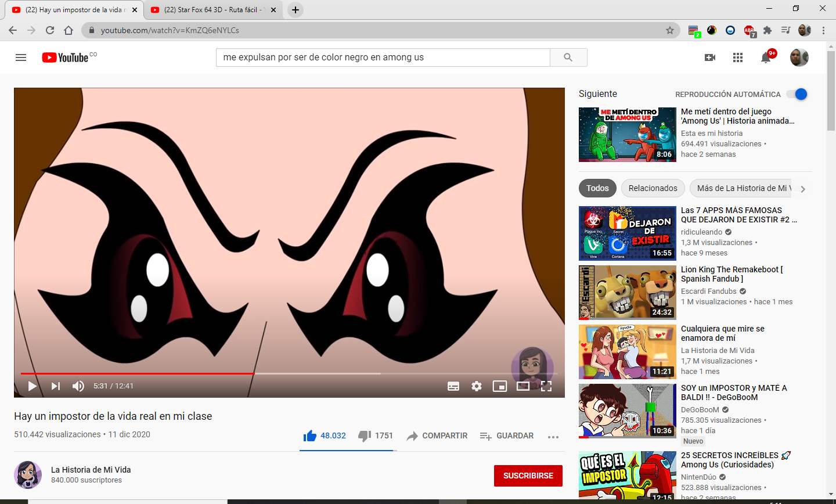Share video via COMPARTIR
836x504 pixels.
pyautogui.click(x=437, y=435)
